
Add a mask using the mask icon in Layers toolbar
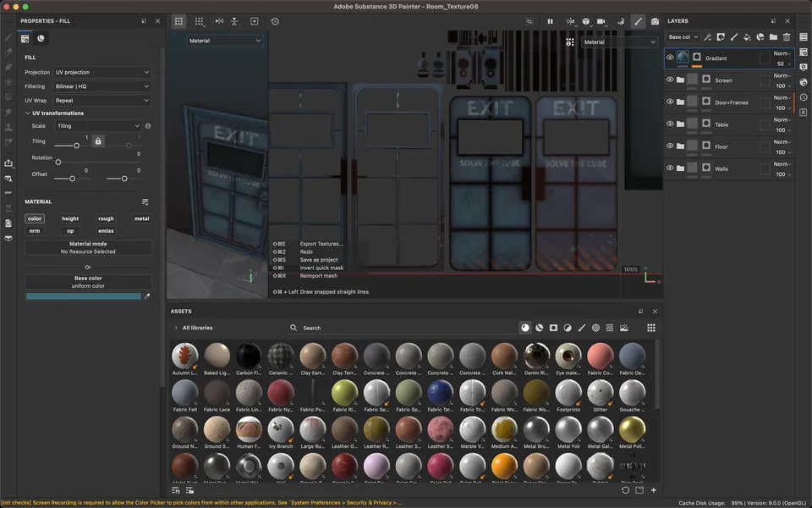[x=721, y=36]
